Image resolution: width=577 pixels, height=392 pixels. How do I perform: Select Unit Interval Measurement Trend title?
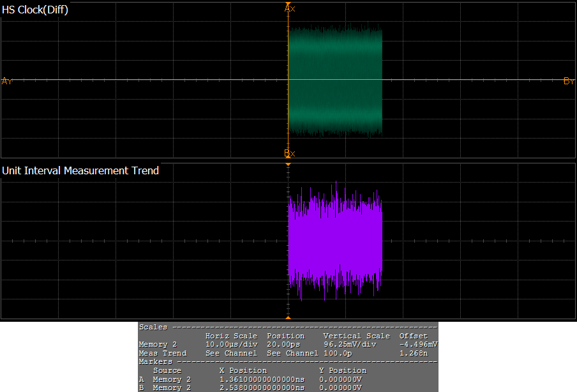pos(80,170)
